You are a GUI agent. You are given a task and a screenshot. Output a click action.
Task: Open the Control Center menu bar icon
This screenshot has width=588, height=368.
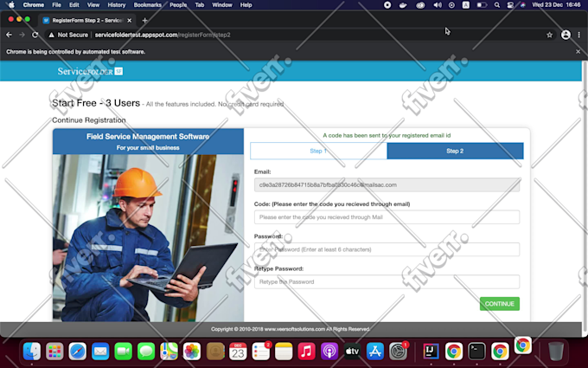510,5
